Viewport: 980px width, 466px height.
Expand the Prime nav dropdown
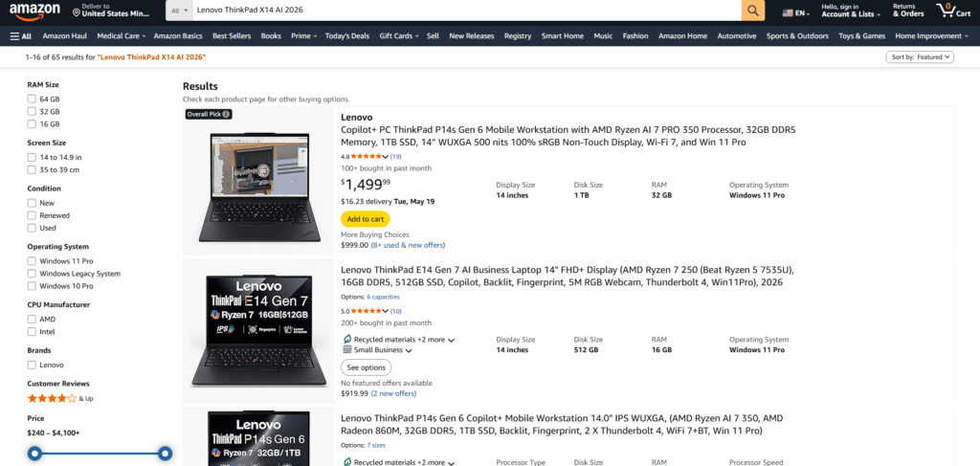303,36
